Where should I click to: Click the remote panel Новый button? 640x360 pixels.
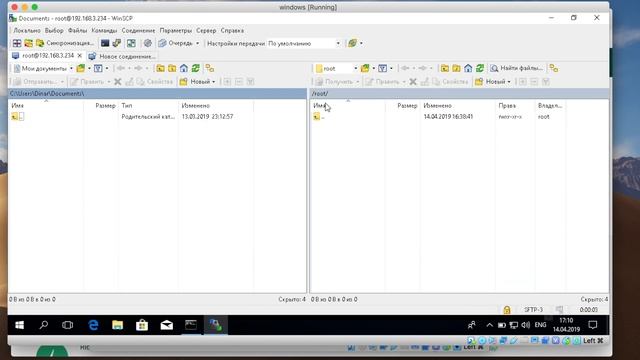click(x=490, y=82)
